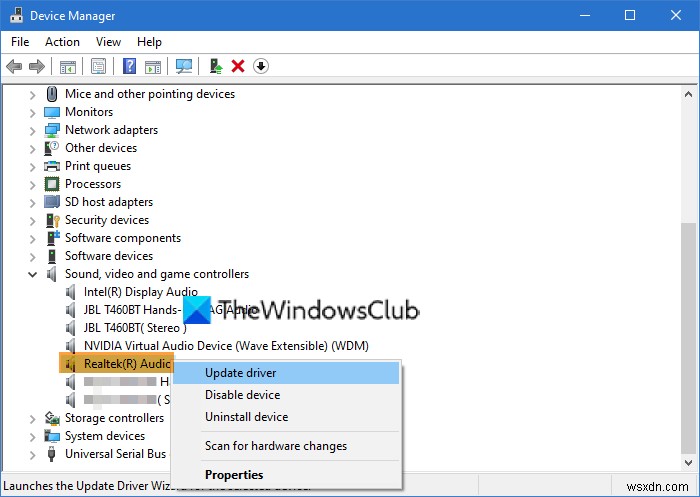Click the red X Uninstall device icon
700x497 pixels.
(238, 67)
